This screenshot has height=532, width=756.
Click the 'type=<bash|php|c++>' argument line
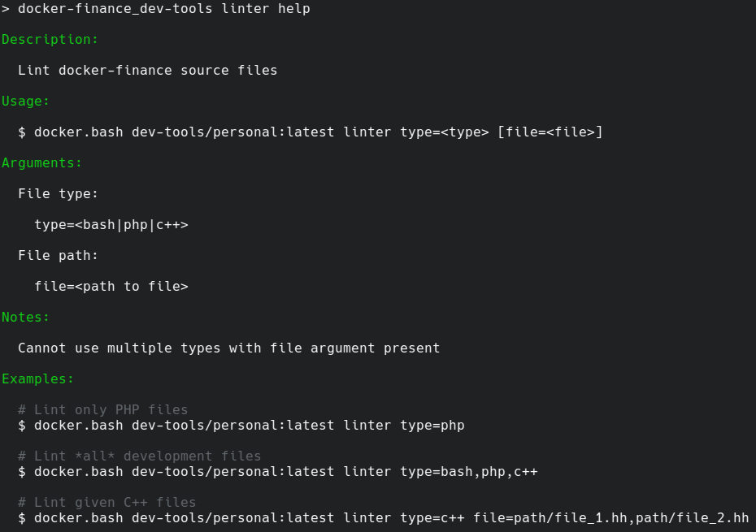coord(111,224)
